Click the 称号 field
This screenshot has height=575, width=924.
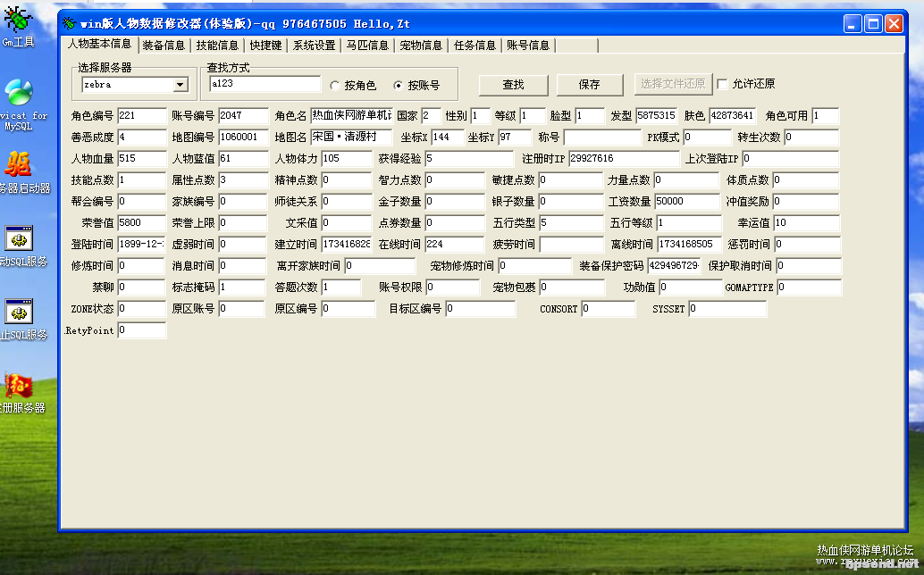pyautogui.click(x=602, y=137)
